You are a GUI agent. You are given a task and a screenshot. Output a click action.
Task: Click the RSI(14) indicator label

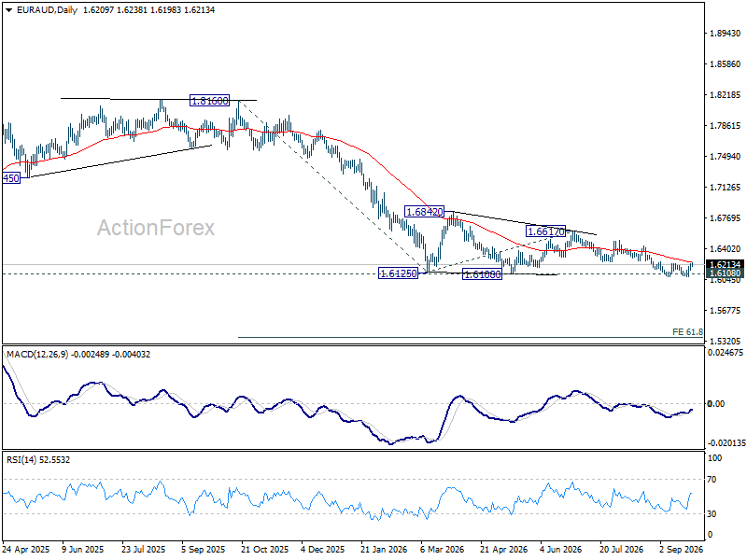19,460
